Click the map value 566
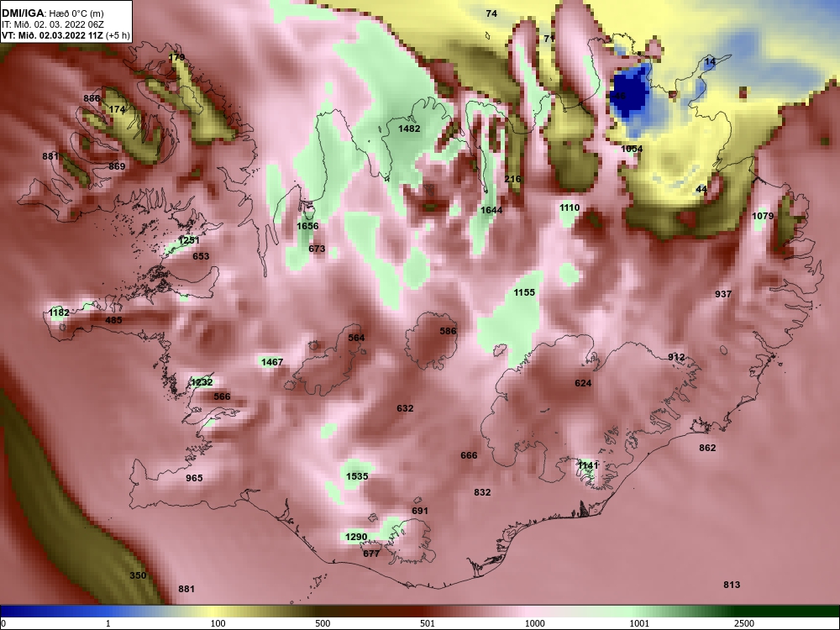Image resolution: width=840 pixels, height=630 pixels. click(222, 396)
